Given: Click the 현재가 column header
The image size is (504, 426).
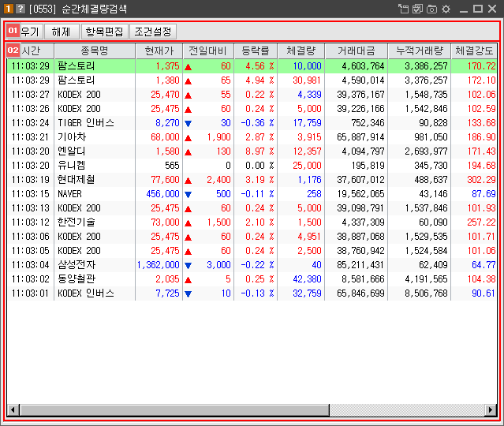Looking at the screenshot, I should [x=159, y=50].
